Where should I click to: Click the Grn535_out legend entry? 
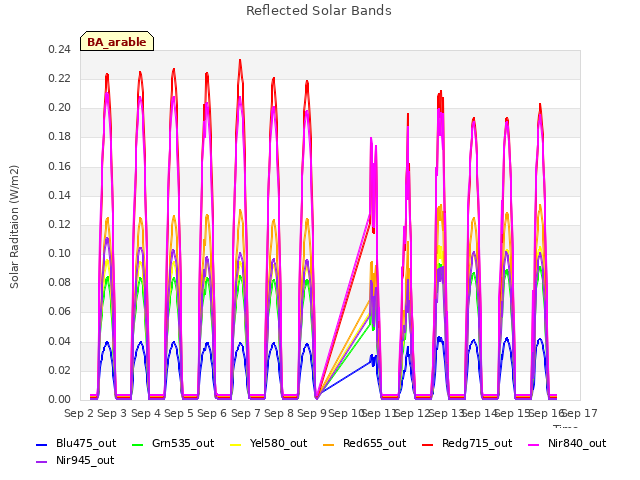[x=173, y=443]
